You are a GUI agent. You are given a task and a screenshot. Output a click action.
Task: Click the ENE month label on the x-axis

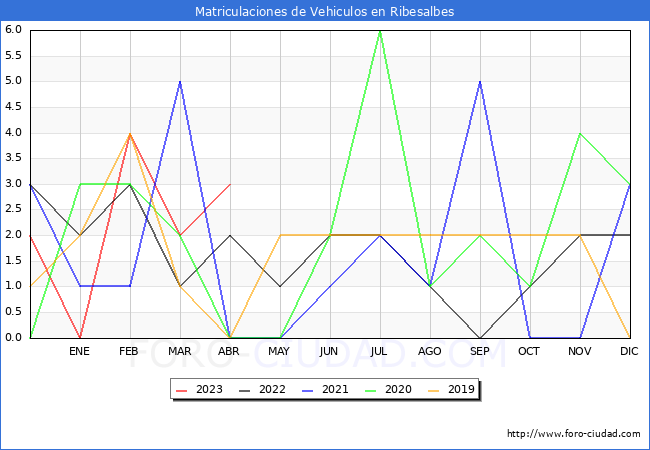coord(79,351)
